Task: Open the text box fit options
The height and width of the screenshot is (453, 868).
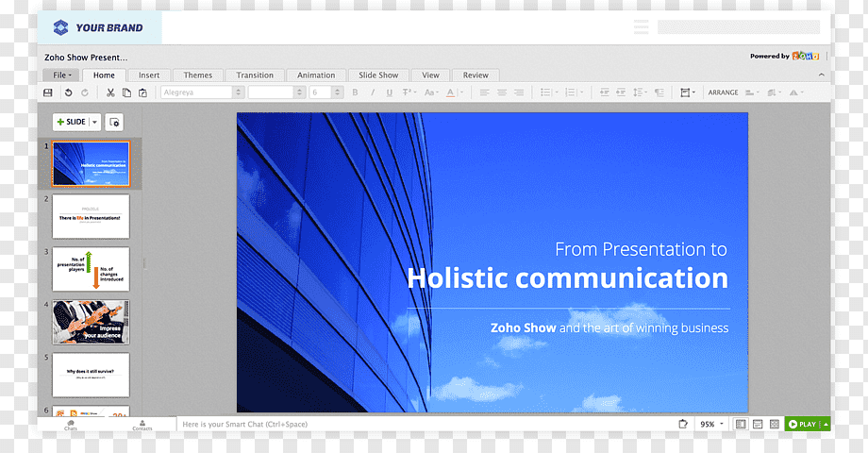Action: pyautogui.click(x=688, y=92)
